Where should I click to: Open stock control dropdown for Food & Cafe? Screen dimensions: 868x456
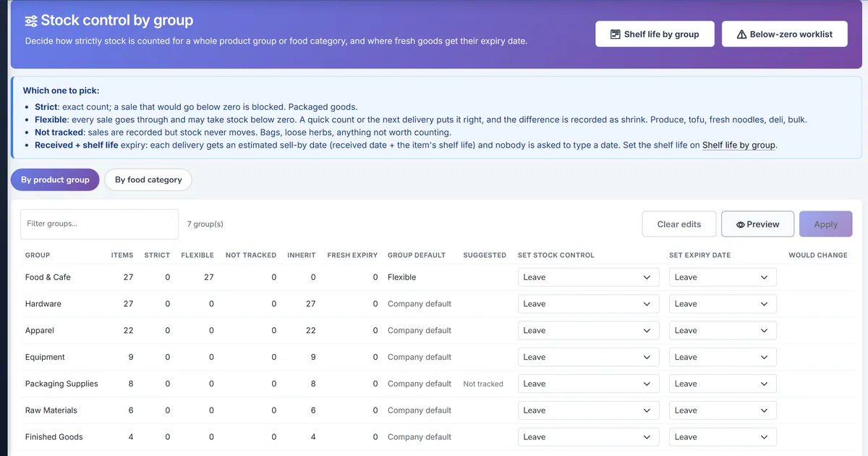point(588,277)
